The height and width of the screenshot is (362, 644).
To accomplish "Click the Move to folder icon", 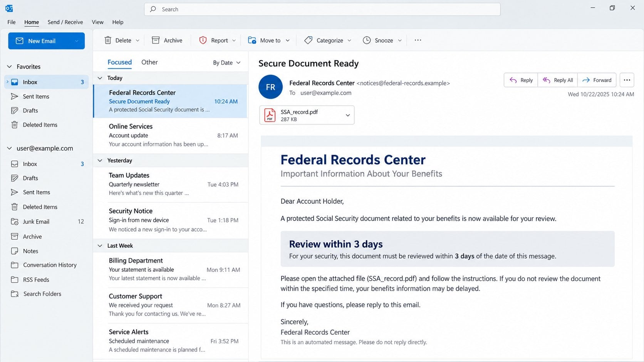I will (252, 40).
